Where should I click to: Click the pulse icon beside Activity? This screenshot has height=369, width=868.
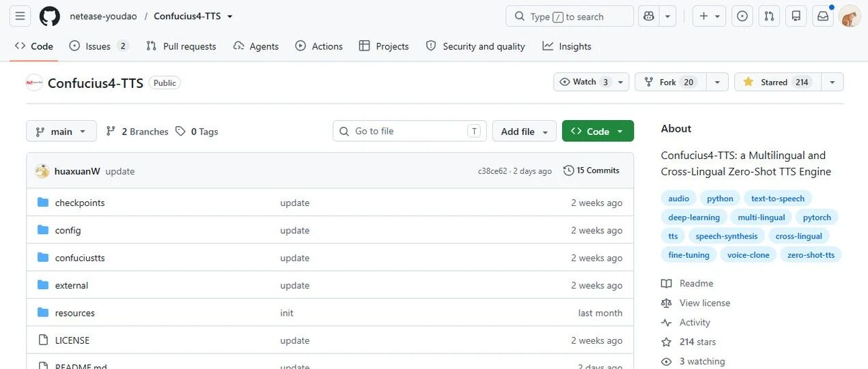tap(667, 323)
